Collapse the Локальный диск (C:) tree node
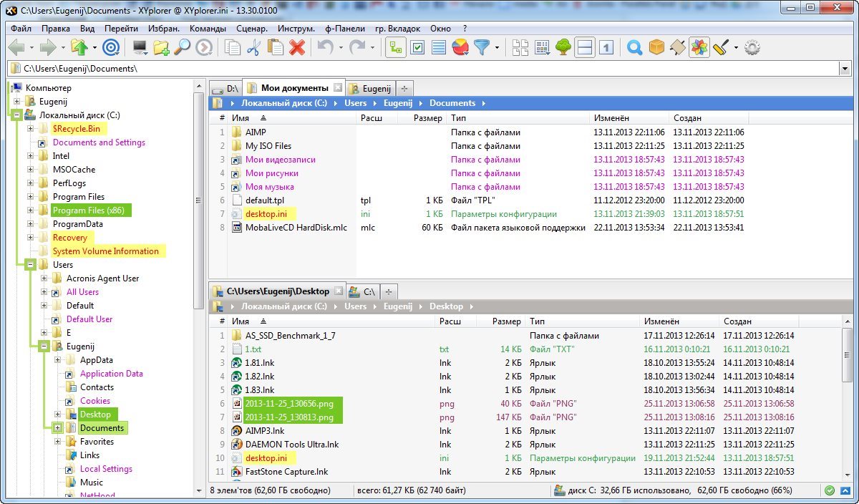This screenshot has width=859, height=504. (16, 115)
